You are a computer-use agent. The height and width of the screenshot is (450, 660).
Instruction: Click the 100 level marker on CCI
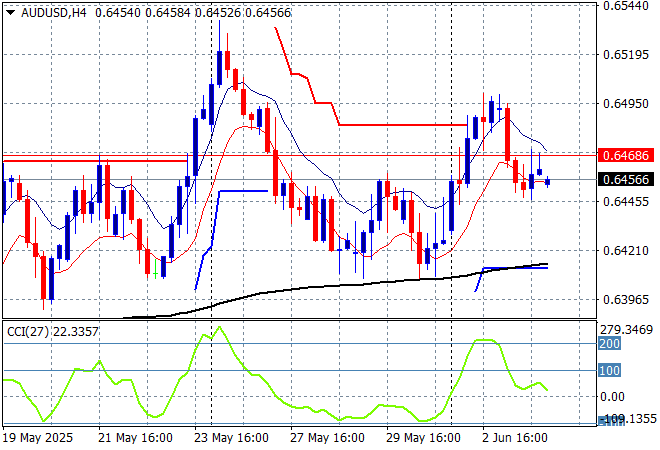610,371
